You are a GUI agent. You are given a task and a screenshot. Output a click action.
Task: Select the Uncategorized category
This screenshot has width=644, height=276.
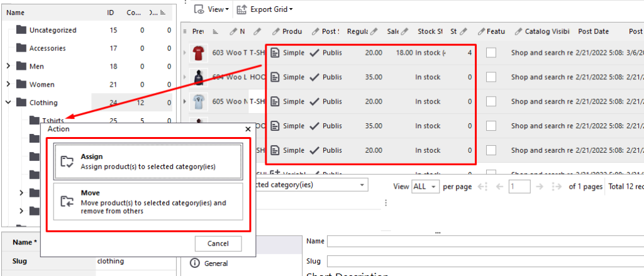[x=53, y=30]
